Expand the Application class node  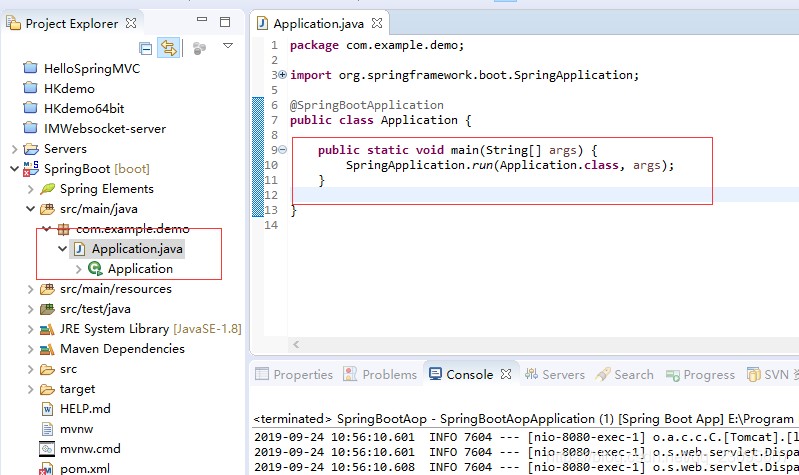click(78, 269)
